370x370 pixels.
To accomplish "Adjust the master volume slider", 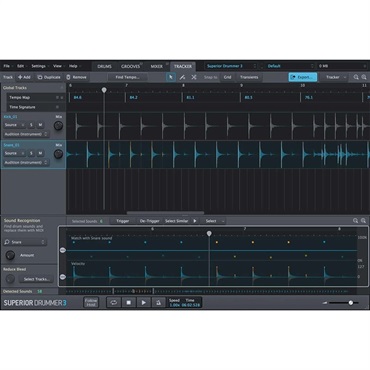I will pyautogui.click(x=345, y=303).
